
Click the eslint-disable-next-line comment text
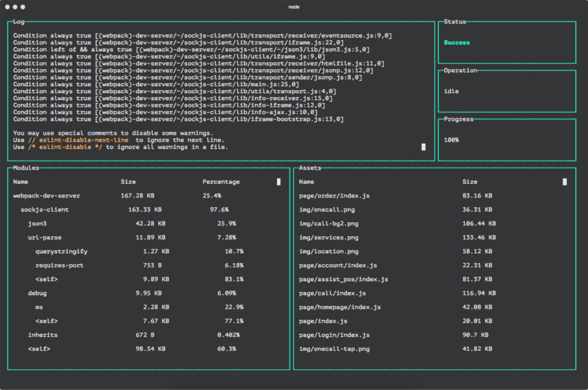coord(78,140)
